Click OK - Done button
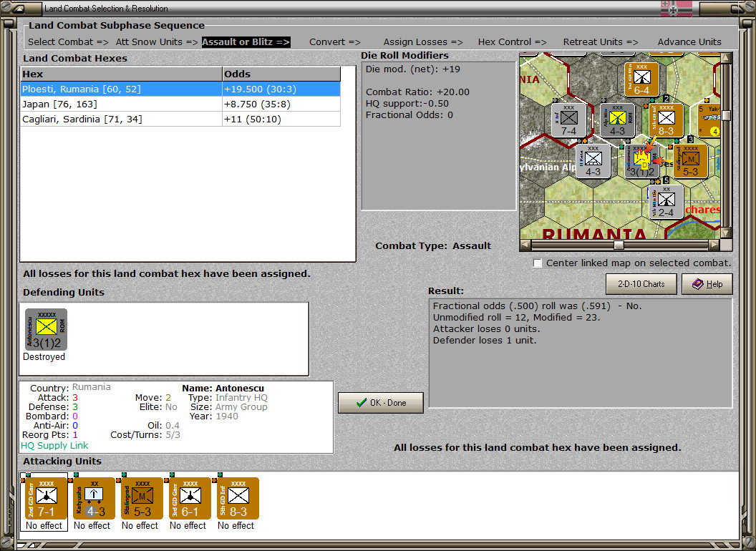 [381, 403]
